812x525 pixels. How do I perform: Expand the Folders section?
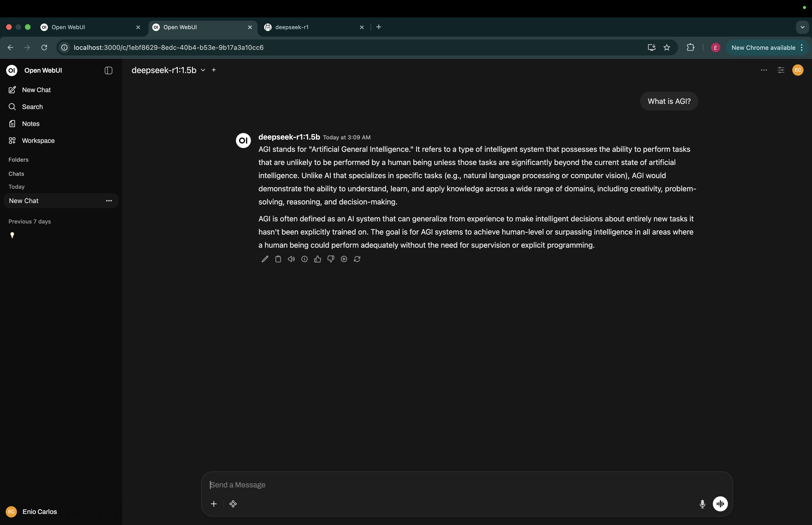18,160
